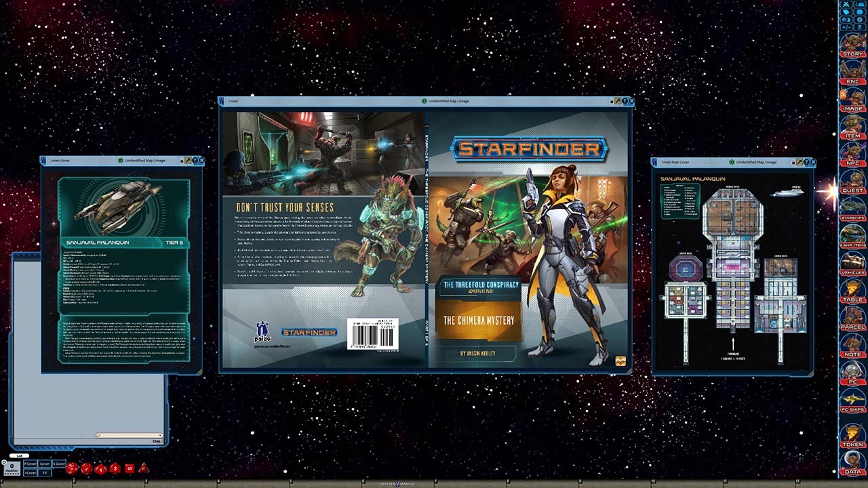Click the Chat button near the text entry
Viewport: 868px width, 488px height.
pyautogui.click(x=155, y=441)
